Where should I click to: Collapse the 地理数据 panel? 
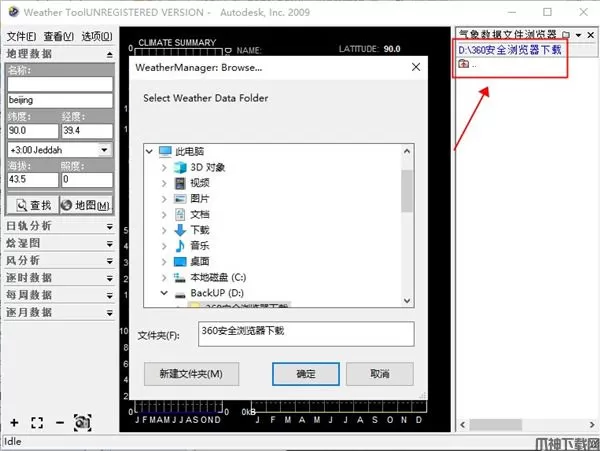(x=110, y=54)
